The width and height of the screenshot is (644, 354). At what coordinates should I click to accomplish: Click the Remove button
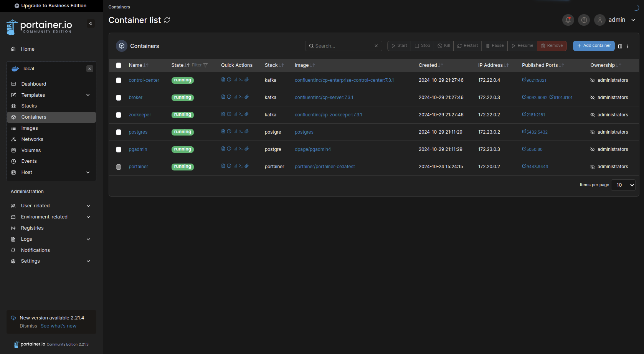552,46
